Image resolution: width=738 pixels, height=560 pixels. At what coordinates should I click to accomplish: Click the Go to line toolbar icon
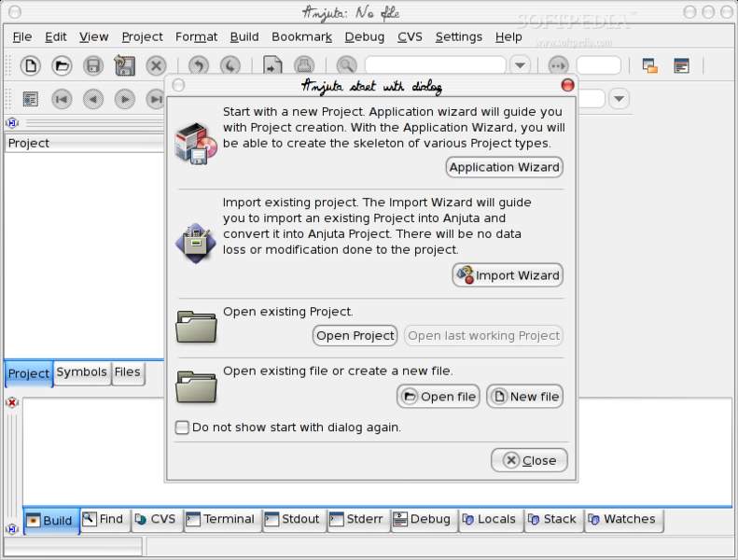tap(558, 65)
